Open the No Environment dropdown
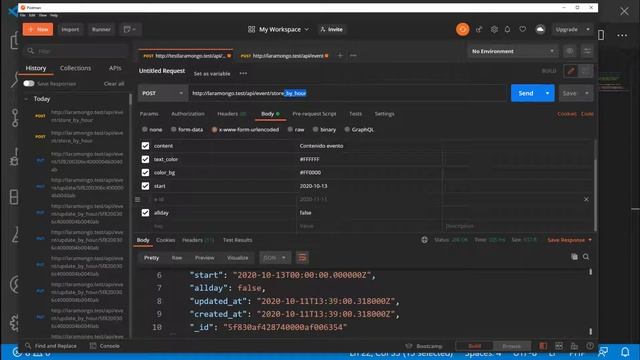 pos(512,51)
